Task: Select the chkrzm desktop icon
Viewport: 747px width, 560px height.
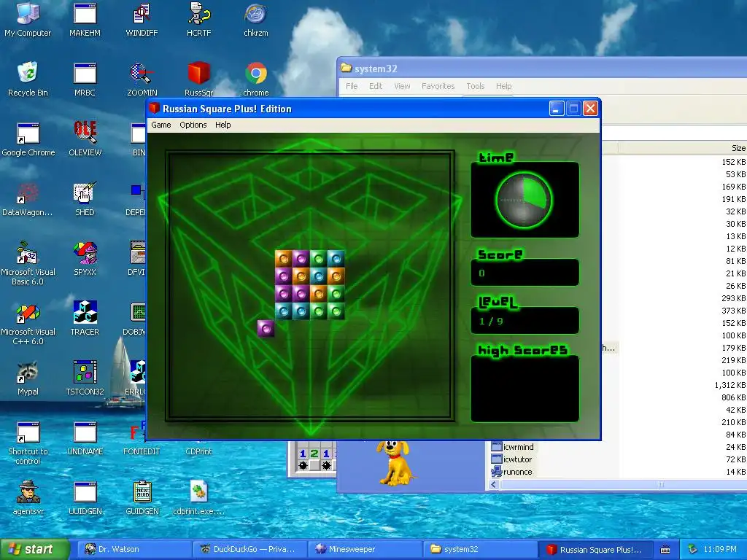Action: (256, 19)
